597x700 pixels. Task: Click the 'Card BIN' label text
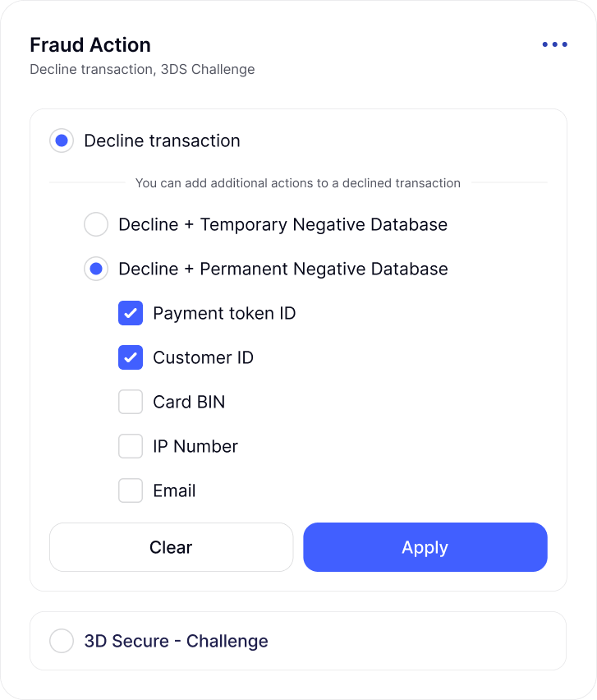coord(189,402)
